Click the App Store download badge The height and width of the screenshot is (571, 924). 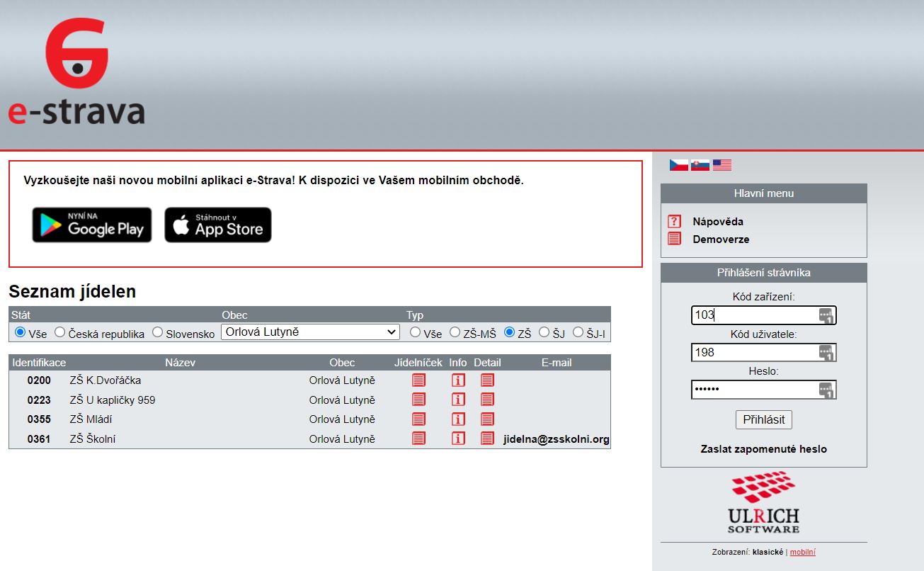(218, 225)
